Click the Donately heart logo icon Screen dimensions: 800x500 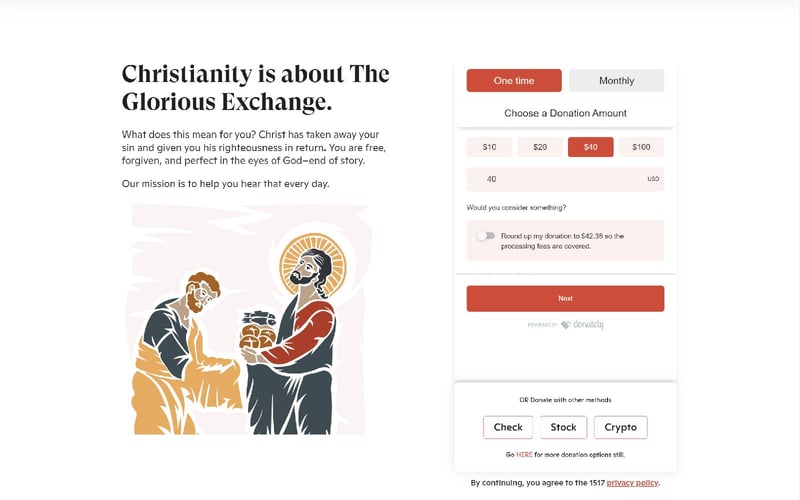565,324
